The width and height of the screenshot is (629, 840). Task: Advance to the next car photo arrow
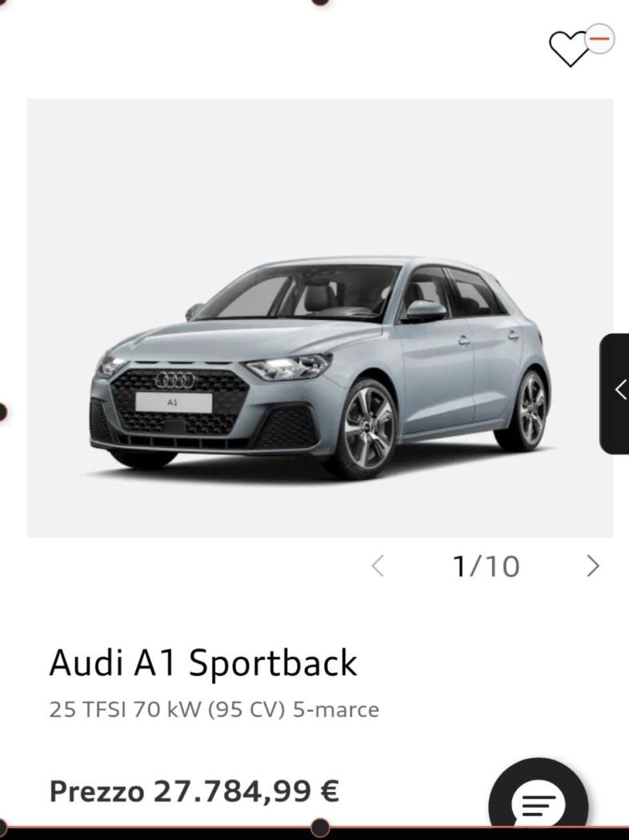click(x=593, y=566)
